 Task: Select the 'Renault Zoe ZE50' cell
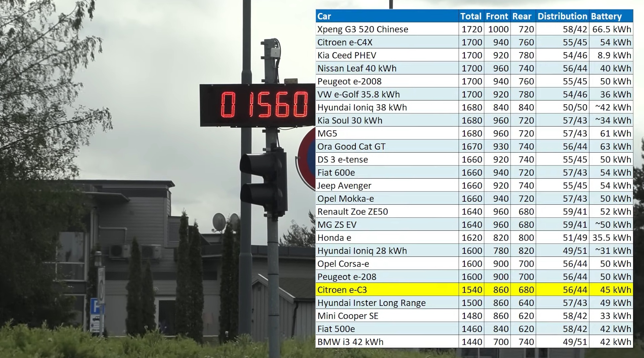coord(387,211)
